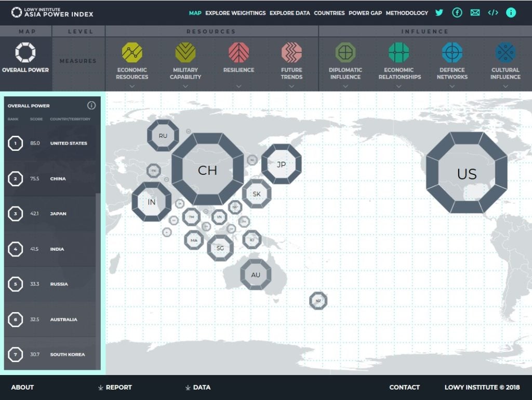This screenshot has width=532, height=400.
Task: Open info icon in Overall Power panel
Action: (x=91, y=106)
